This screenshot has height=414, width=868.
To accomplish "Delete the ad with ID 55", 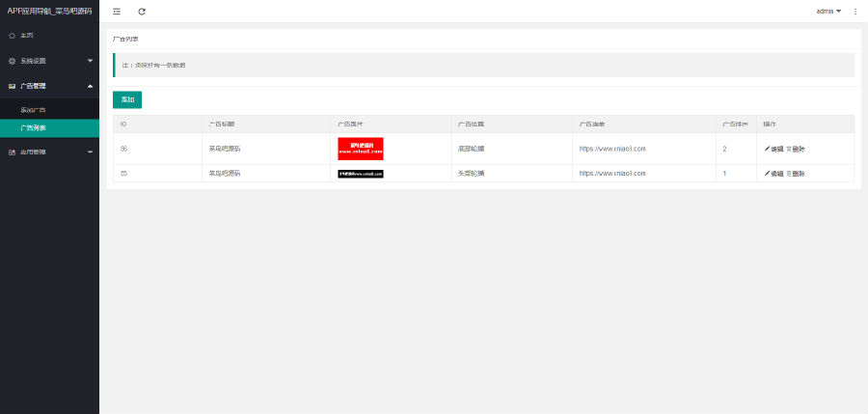I will pyautogui.click(x=796, y=174).
